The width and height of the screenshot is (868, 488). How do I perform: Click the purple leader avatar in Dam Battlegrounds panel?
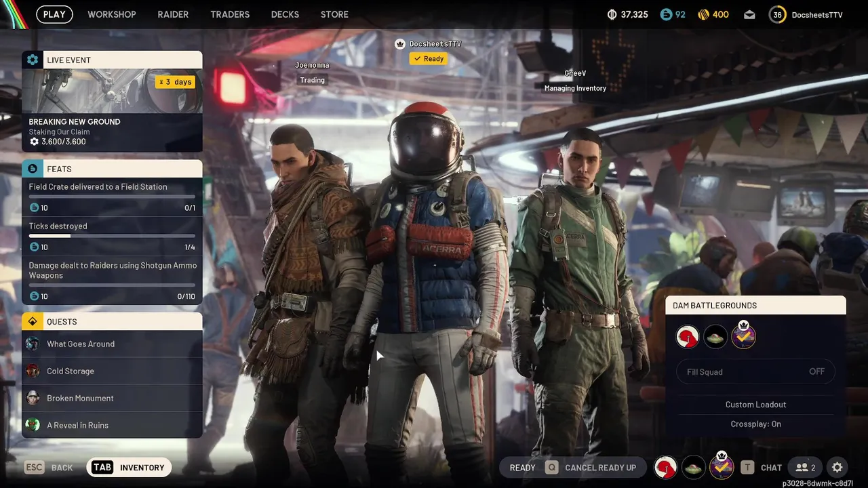coord(743,335)
